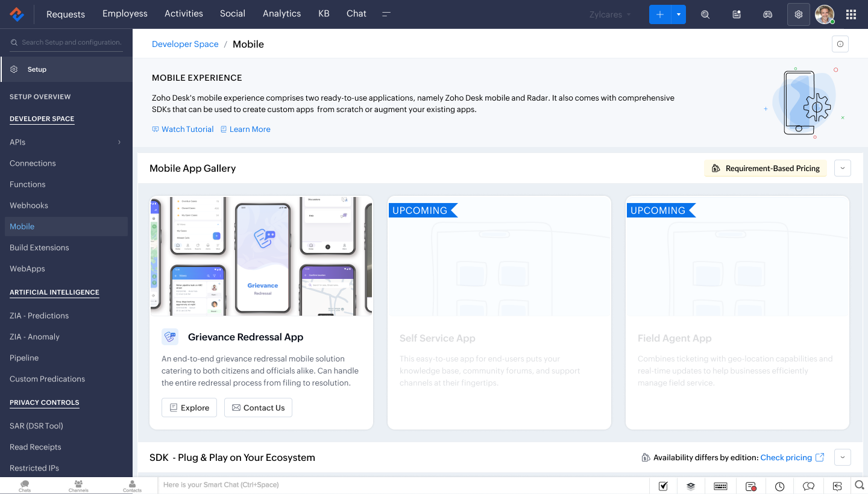
Task: Open the Watch Tutorial link
Action: [x=183, y=129]
